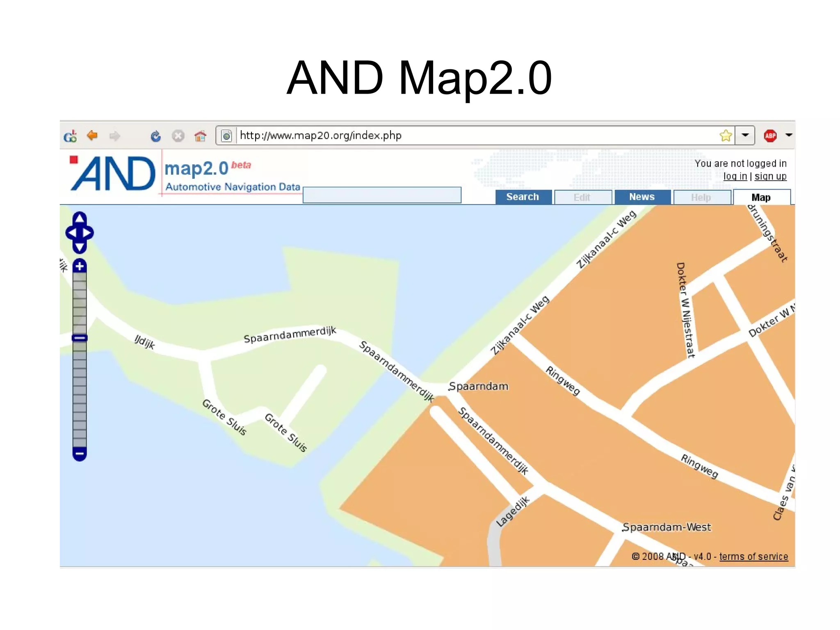Open the Edit tab
This screenshot has width=840, height=630.
(582, 197)
